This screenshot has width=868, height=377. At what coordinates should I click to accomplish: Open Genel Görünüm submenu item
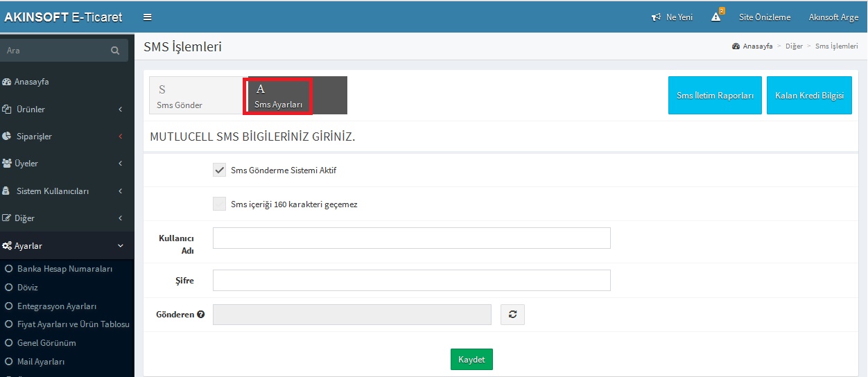(x=46, y=343)
